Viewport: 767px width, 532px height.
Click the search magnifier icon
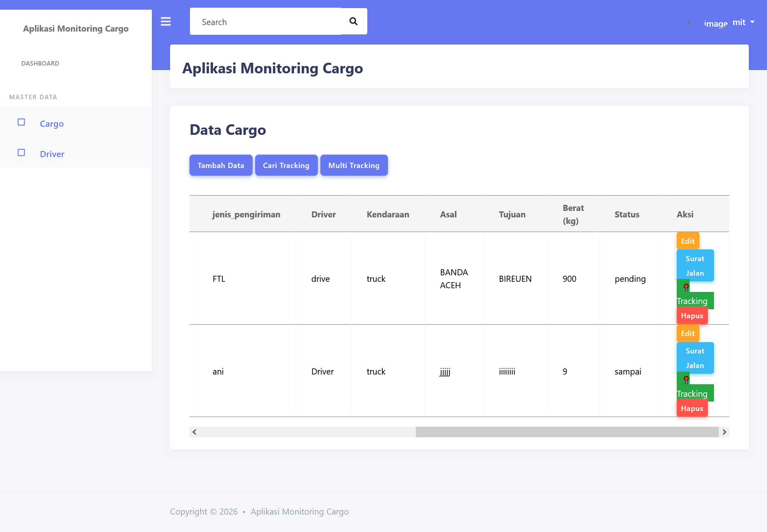pyautogui.click(x=354, y=21)
